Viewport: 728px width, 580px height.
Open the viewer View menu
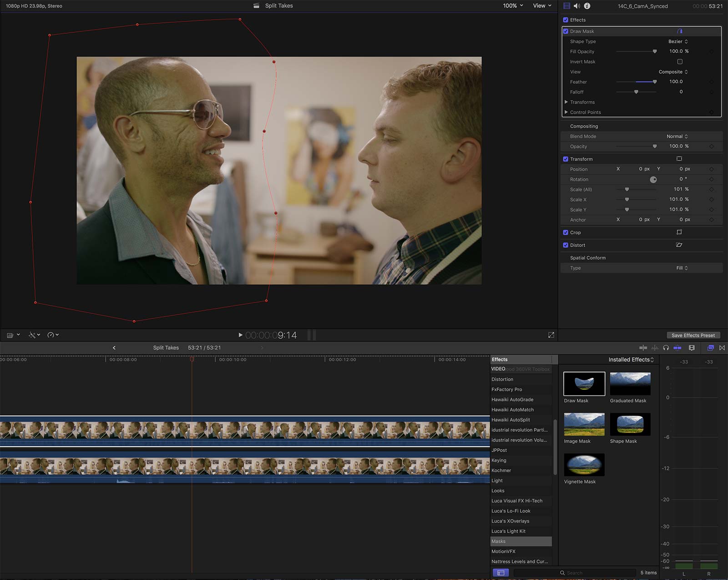click(542, 5)
